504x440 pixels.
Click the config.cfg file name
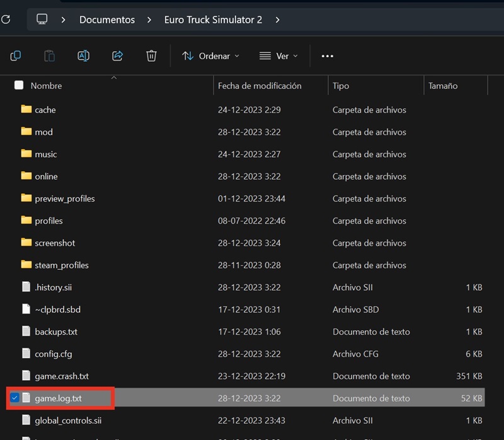point(54,354)
